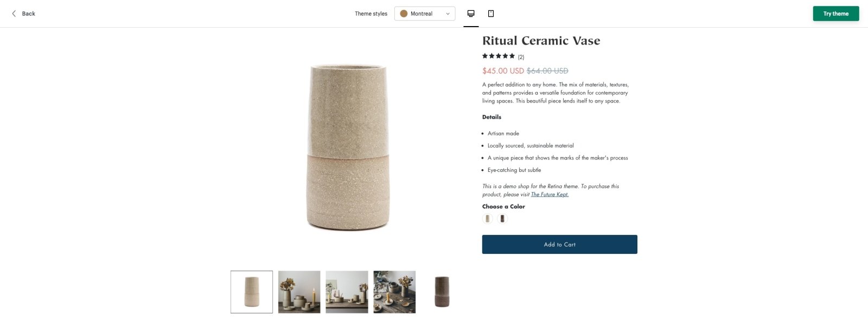The image size is (868, 320).
Task: Select first beige vase thumbnail
Action: tap(252, 292)
